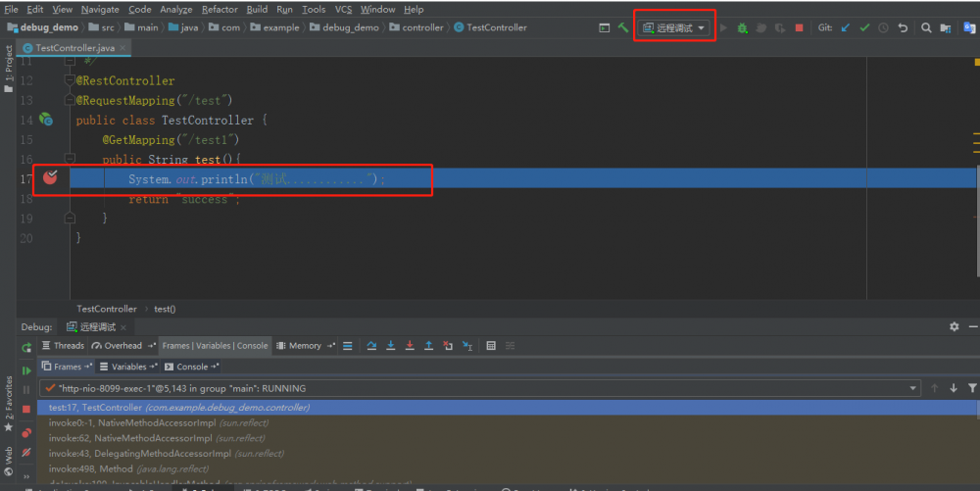Screen dimensions: 980x491
Task: Click the Git update project arrow
Action: [846, 27]
